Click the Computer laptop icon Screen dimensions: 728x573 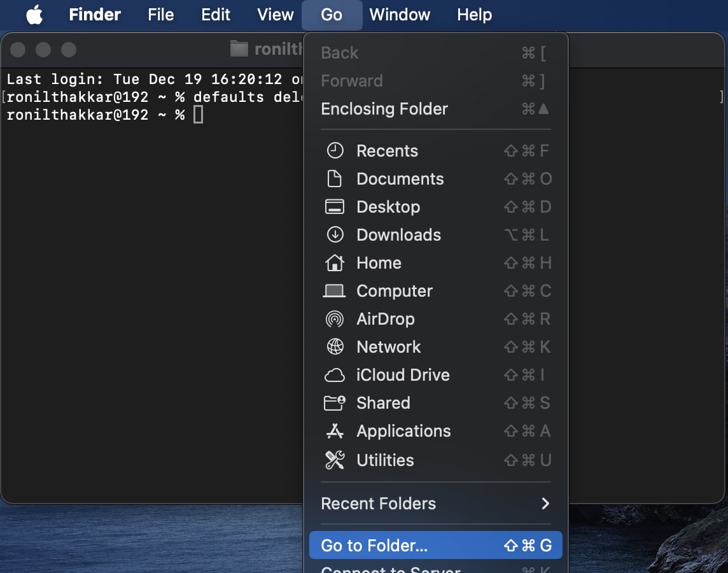tap(334, 291)
